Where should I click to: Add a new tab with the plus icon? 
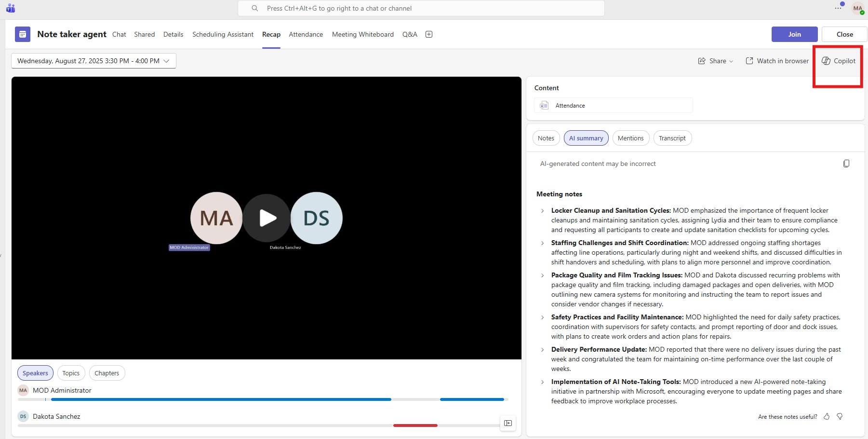coord(428,34)
